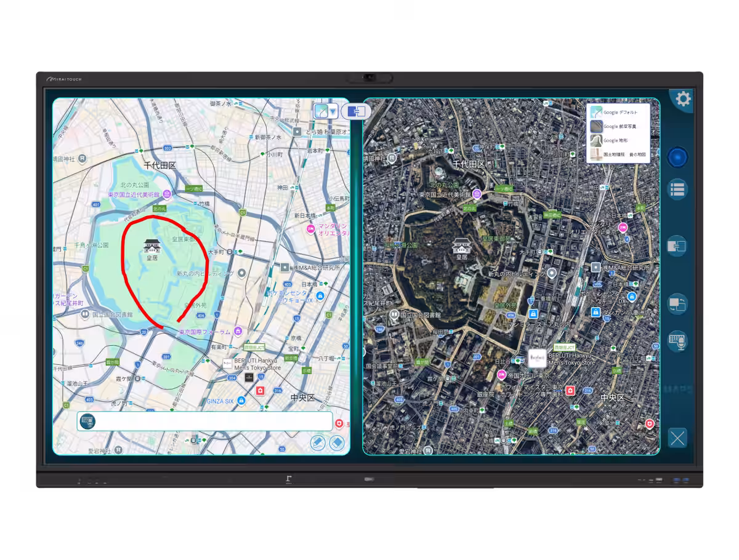Select the eraser tool
This screenshot has width=739, height=560.
click(x=336, y=442)
